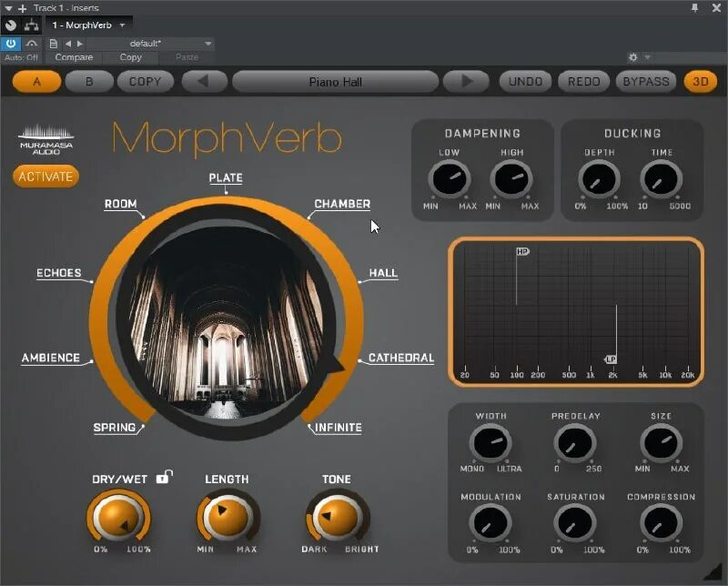This screenshot has height=586, width=728.
Task: Add insert with the plus icon
Action: pyautogui.click(x=22, y=8)
